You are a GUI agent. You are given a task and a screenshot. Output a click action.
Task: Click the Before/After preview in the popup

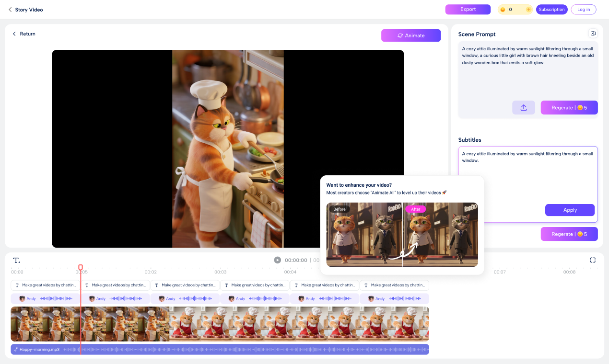[x=402, y=234]
